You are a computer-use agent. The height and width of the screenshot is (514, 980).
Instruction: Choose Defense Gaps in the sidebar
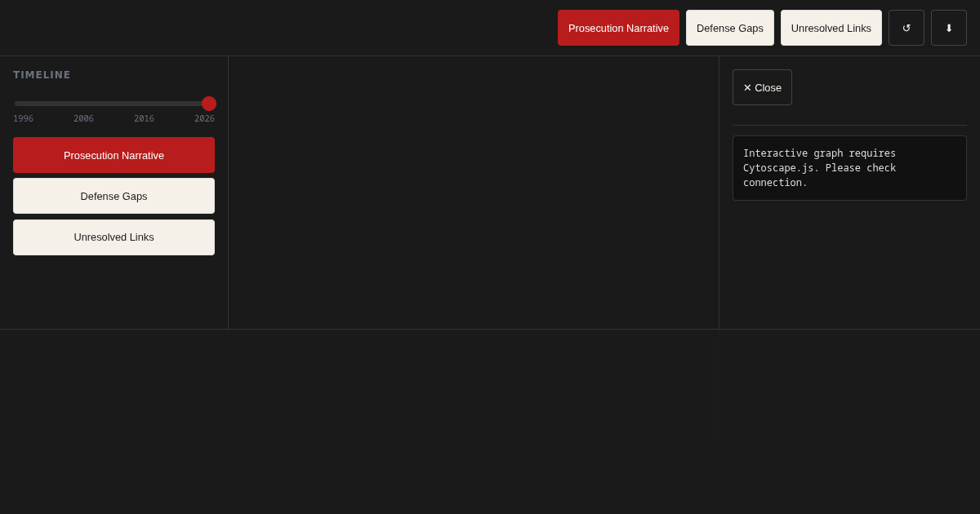click(x=114, y=196)
